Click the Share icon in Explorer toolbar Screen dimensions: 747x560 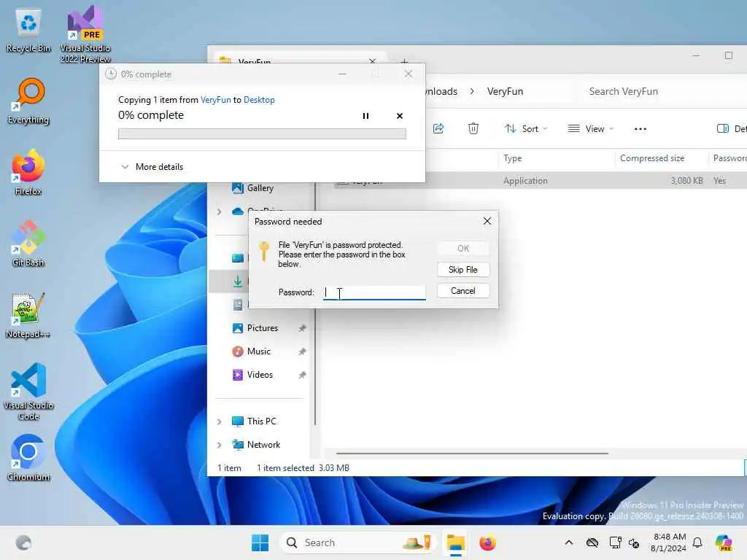(x=438, y=128)
